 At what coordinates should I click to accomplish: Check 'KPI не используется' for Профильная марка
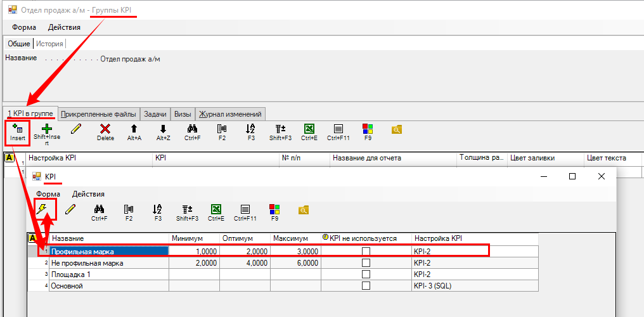[x=366, y=252]
